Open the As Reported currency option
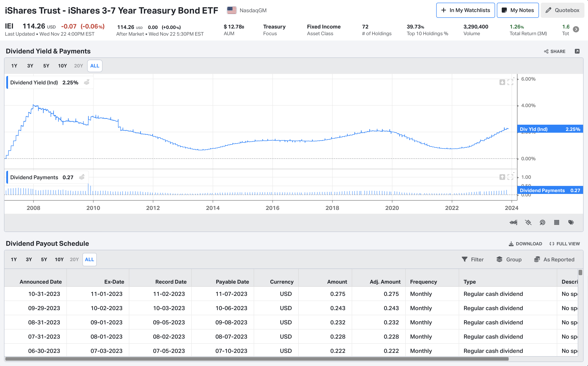Screen dimensions: 588x366 pos(554,260)
